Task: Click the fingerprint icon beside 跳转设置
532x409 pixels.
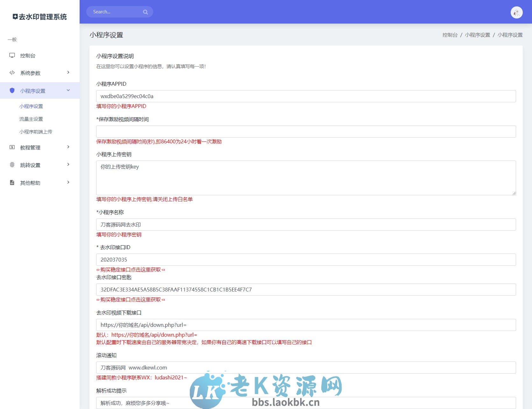Action: pos(12,165)
